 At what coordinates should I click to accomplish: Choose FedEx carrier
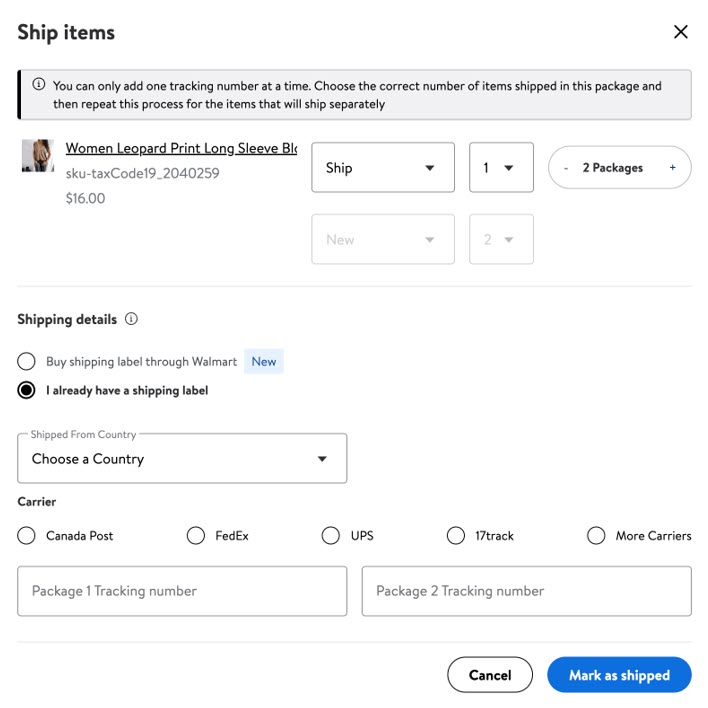pyautogui.click(x=196, y=536)
